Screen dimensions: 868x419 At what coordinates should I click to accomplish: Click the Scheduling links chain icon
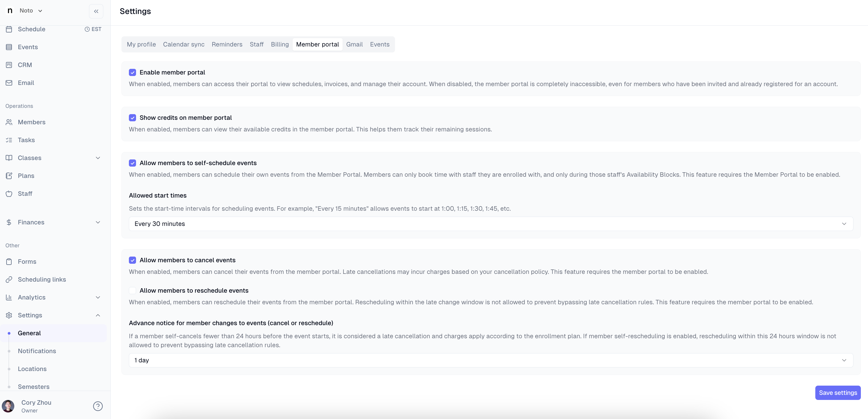[x=9, y=279]
